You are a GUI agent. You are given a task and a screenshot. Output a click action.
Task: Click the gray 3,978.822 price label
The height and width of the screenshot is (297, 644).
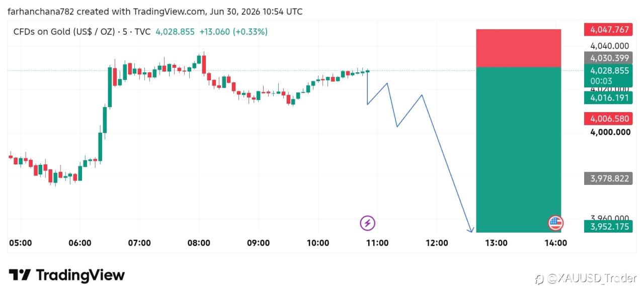607,178
